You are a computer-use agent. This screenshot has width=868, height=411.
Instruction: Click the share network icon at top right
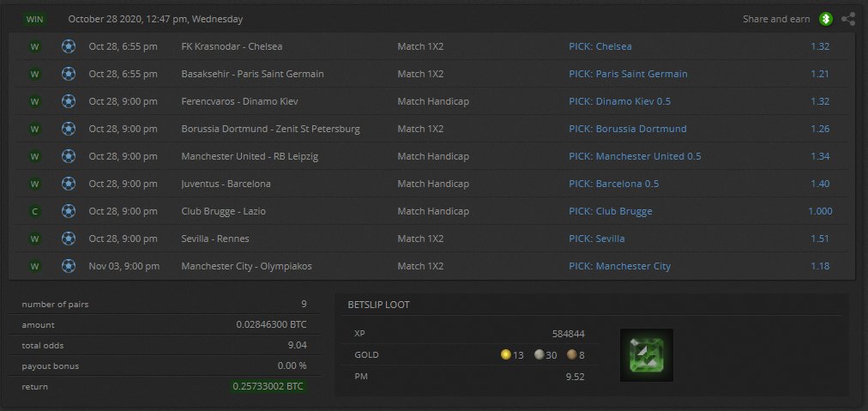click(848, 19)
